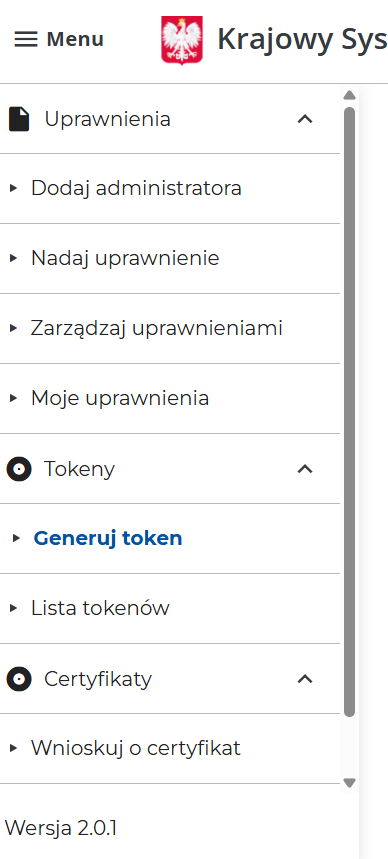
Task: Click the sidebar vertical scrollbar thumb
Action: tap(349, 411)
